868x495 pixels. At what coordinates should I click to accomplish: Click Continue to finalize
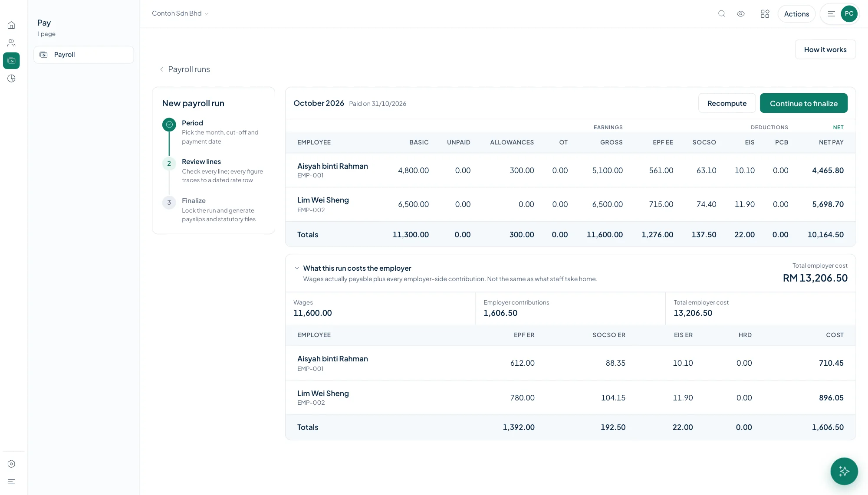click(x=803, y=103)
